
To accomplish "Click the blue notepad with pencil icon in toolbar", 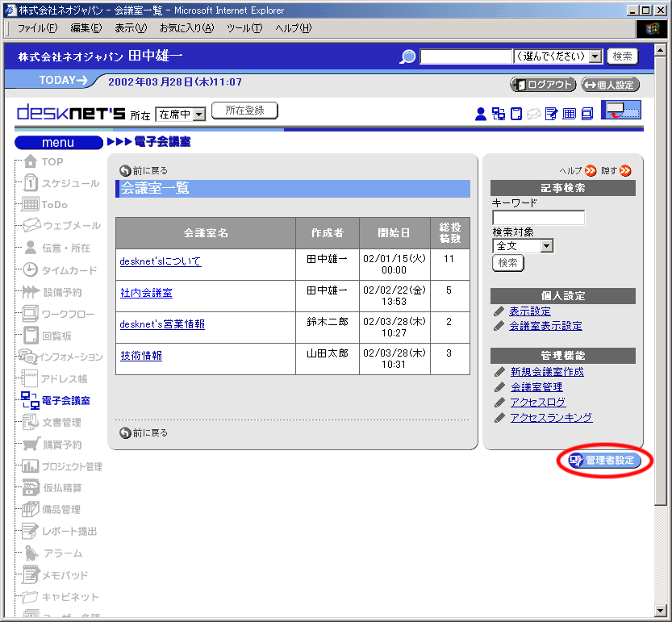I will pyautogui.click(x=551, y=114).
